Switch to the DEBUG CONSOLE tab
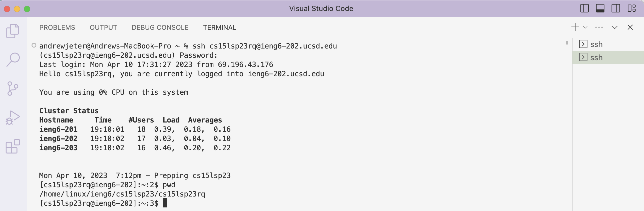644x211 pixels. tap(160, 27)
